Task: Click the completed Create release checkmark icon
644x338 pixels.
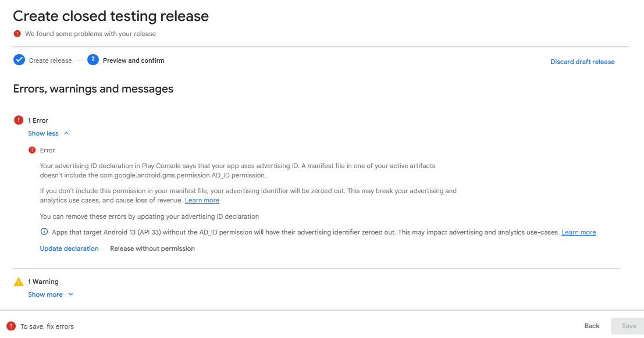Action: 19,60
